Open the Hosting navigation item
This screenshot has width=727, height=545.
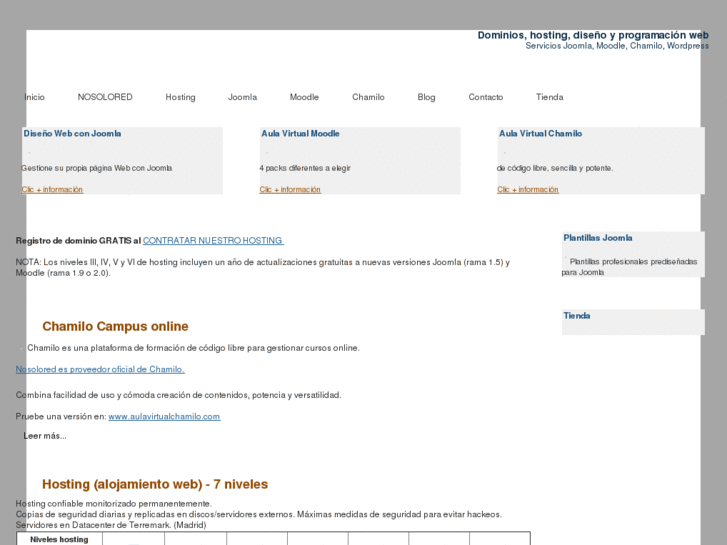pos(180,97)
